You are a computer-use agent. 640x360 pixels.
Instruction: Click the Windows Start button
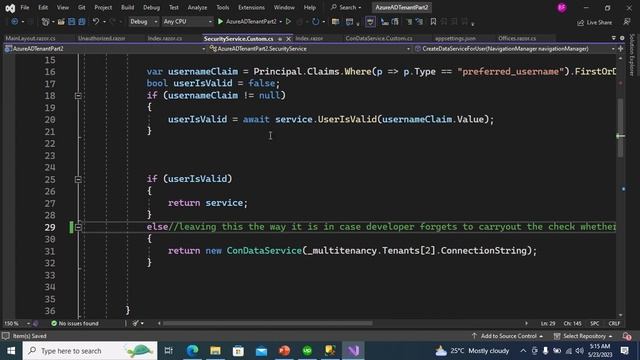(x=11, y=351)
